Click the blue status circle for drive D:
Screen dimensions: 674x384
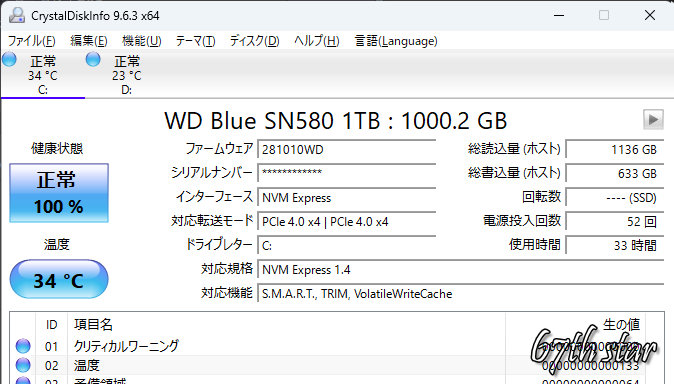click(x=93, y=59)
